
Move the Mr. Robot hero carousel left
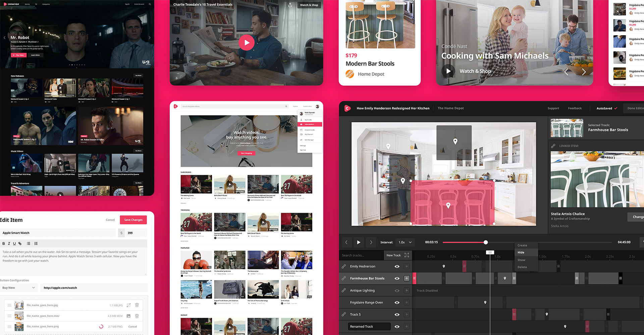tap(4, 38)
